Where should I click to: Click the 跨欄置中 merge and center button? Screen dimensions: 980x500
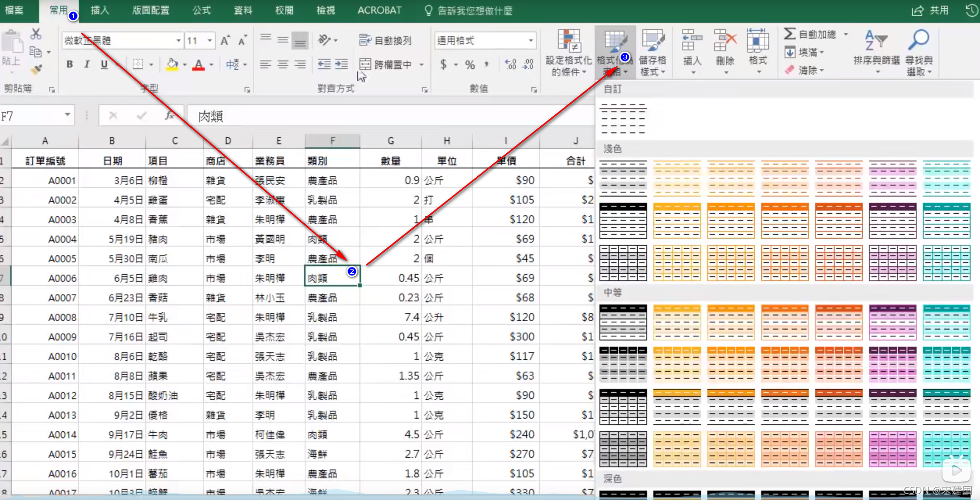click(386, 65)
